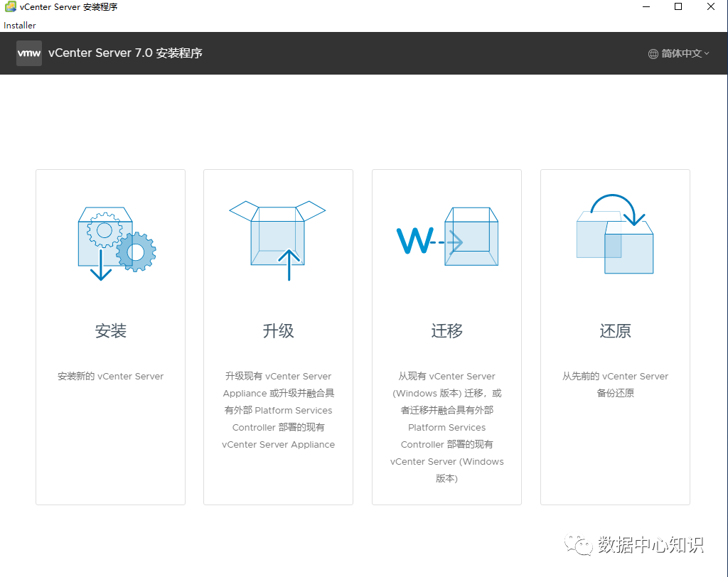Screen dimensions: 728x577
Task: Select the 还原 card title
Action: 615,331
